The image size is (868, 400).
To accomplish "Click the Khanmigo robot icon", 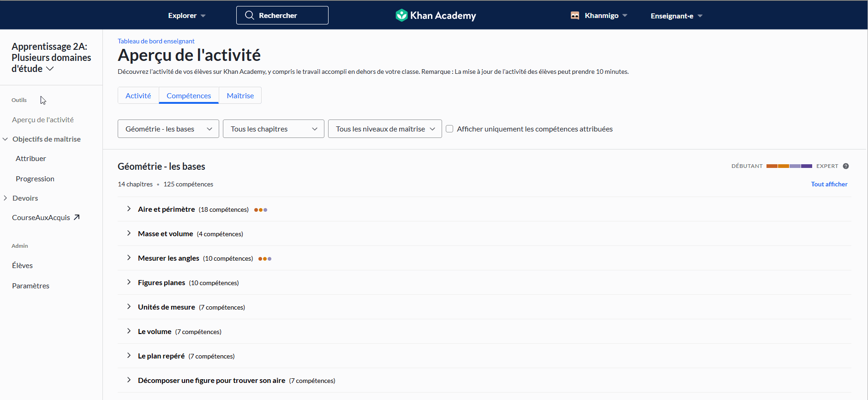I will point(575,15).
